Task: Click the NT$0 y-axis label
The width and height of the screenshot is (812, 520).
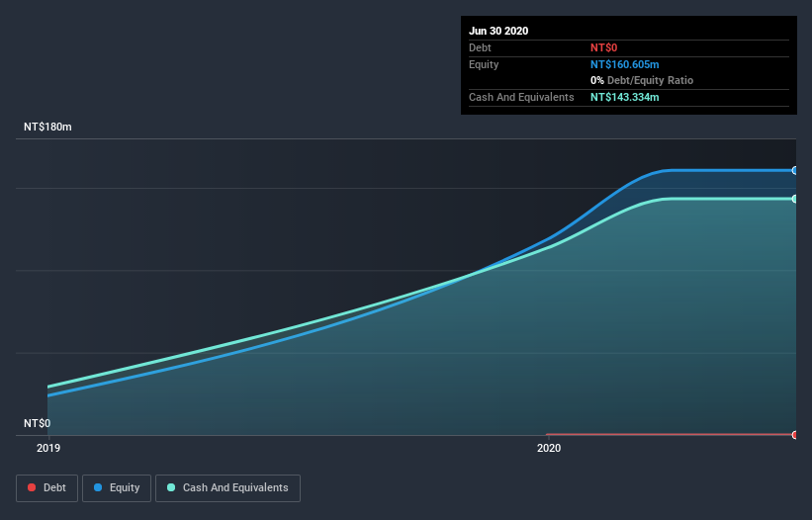Action: click(38, 423)
